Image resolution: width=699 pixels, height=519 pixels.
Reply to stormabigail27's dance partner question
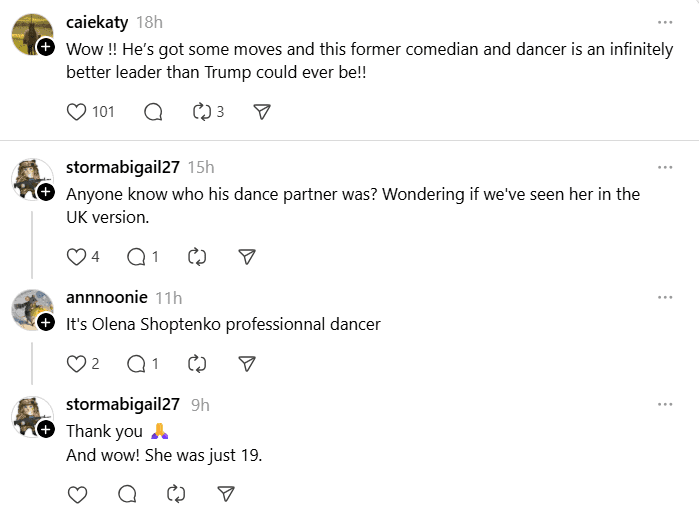coord(136,256)
